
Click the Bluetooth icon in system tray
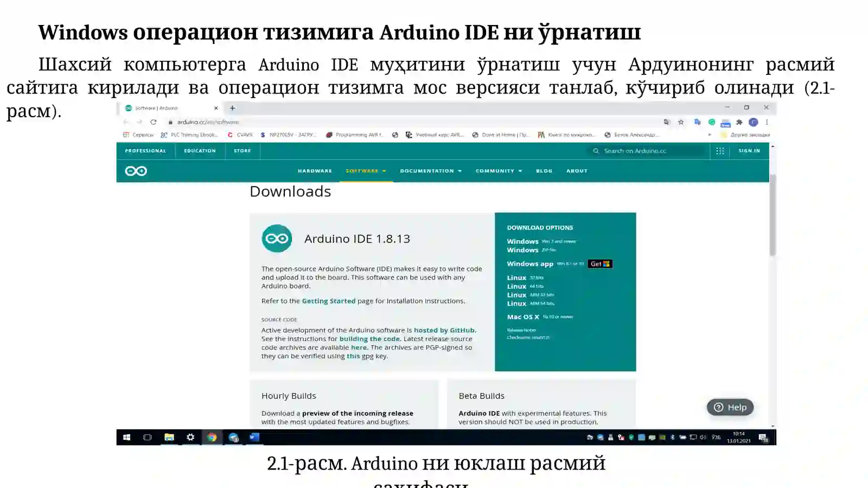tap(673, 437)
